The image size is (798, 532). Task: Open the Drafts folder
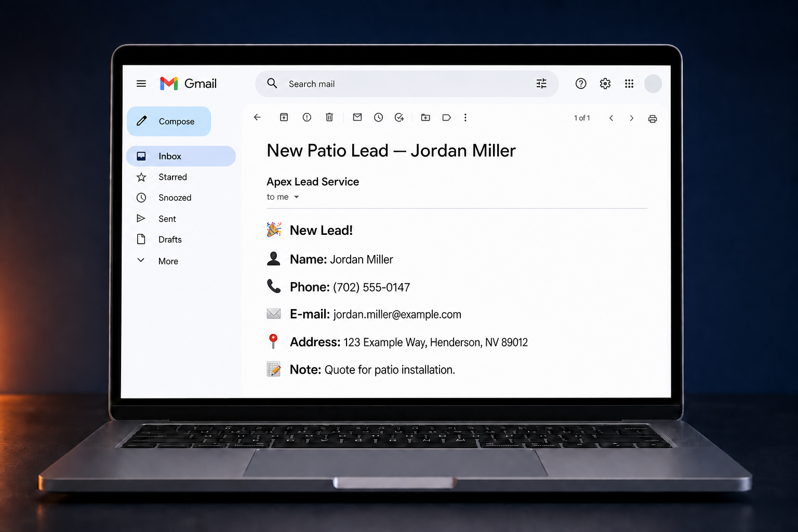[x=170, y=240]
